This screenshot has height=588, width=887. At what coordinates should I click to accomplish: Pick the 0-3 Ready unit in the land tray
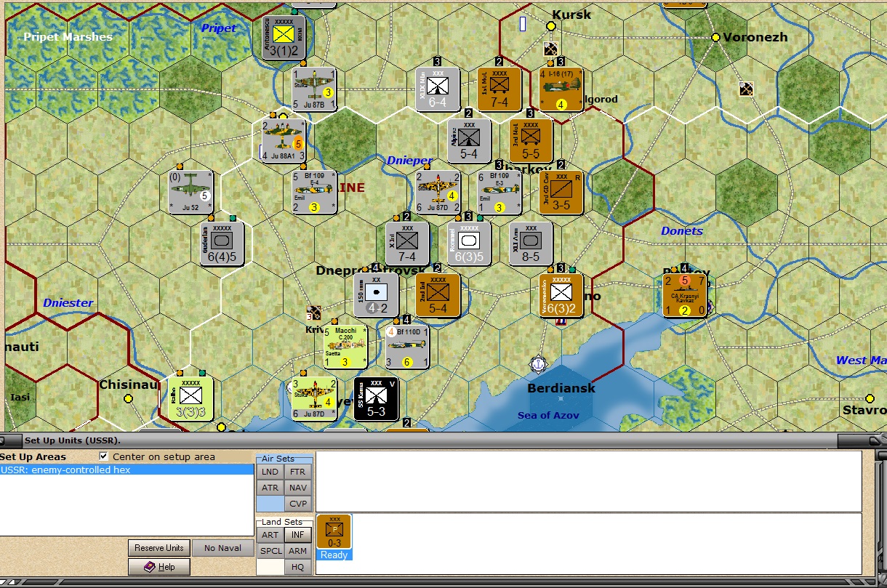coord(334,537)
